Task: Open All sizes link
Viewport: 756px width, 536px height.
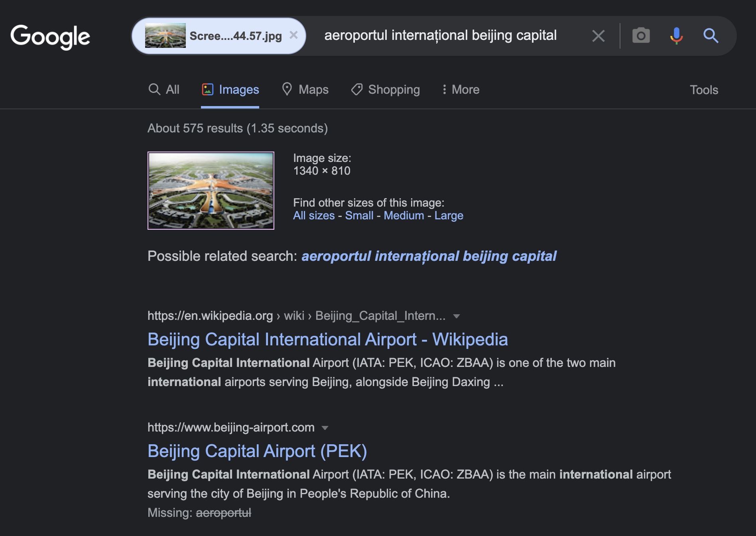Action: (314, 215)
